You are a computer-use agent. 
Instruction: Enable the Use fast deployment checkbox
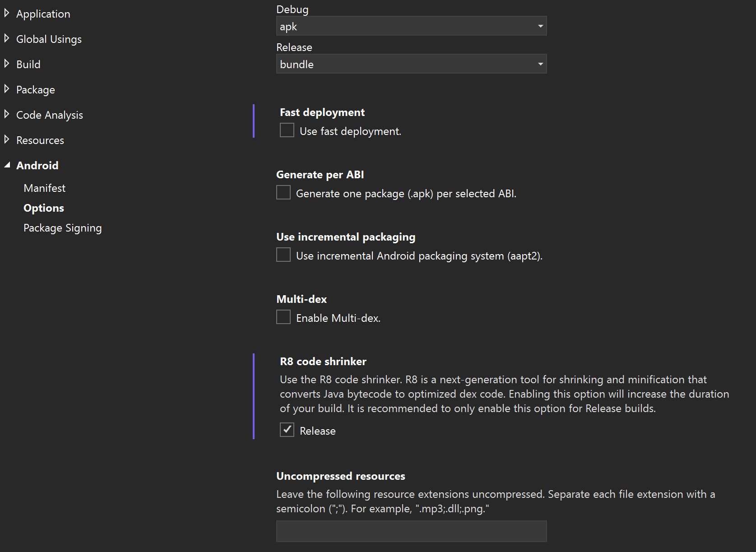tap(287, 130)
